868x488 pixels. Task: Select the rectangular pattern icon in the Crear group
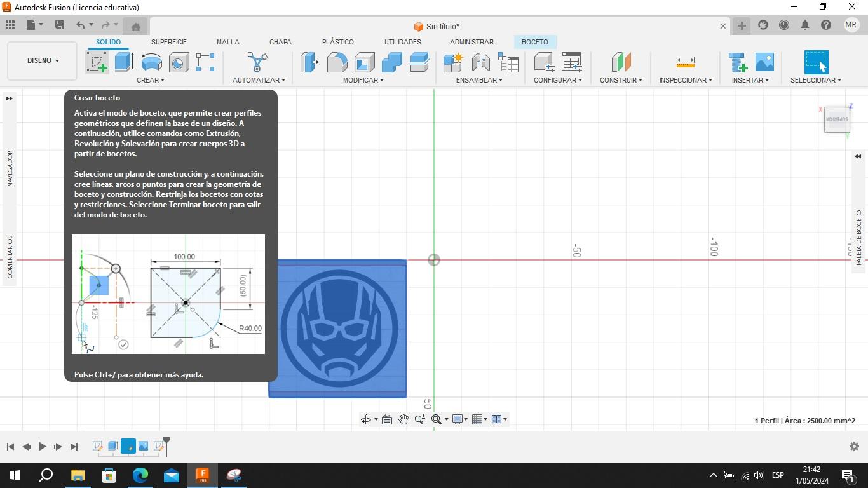pos(205,62)
